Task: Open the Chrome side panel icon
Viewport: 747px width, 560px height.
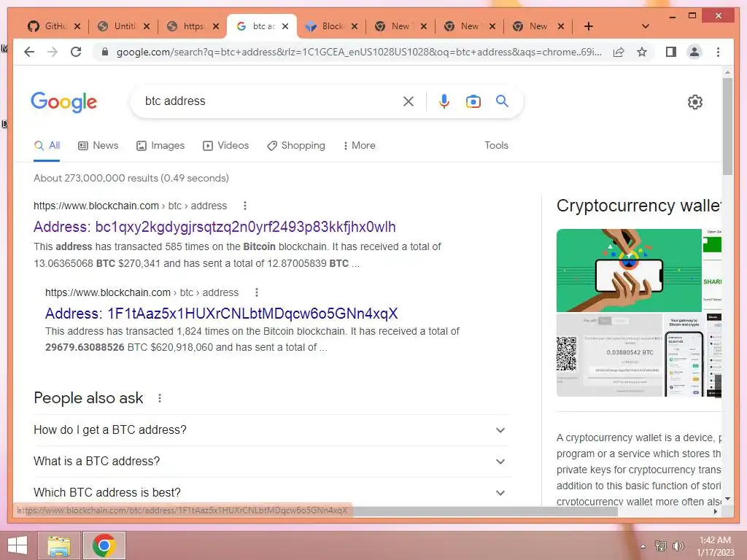Action: coord(671,52)
